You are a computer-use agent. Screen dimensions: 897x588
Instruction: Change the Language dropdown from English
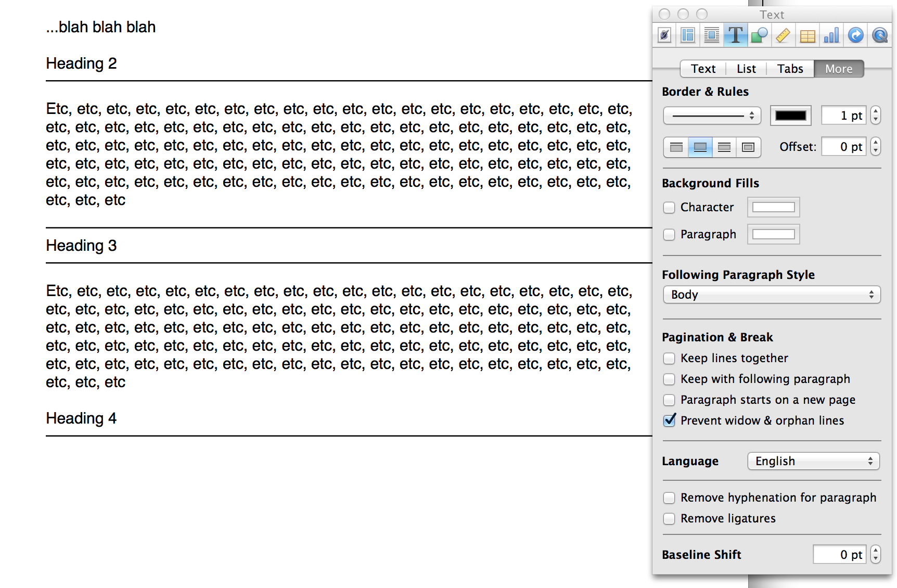tap(813, 461)
